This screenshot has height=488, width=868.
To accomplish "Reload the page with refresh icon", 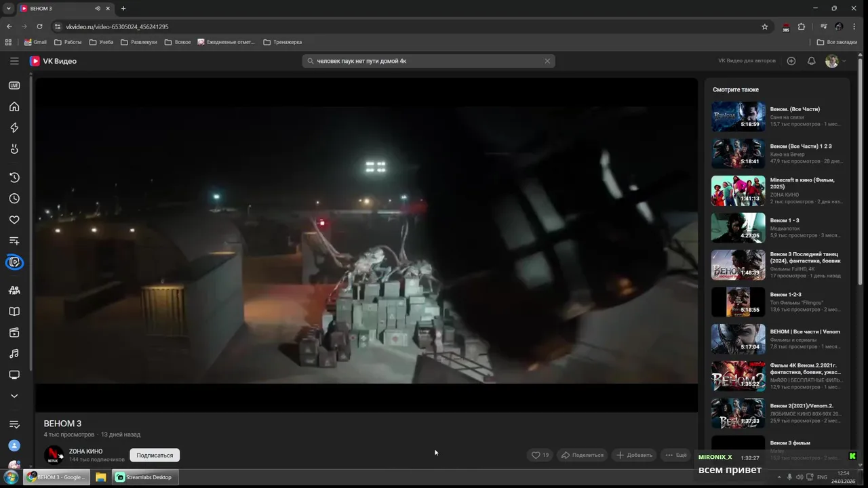I will coord(39,26).
